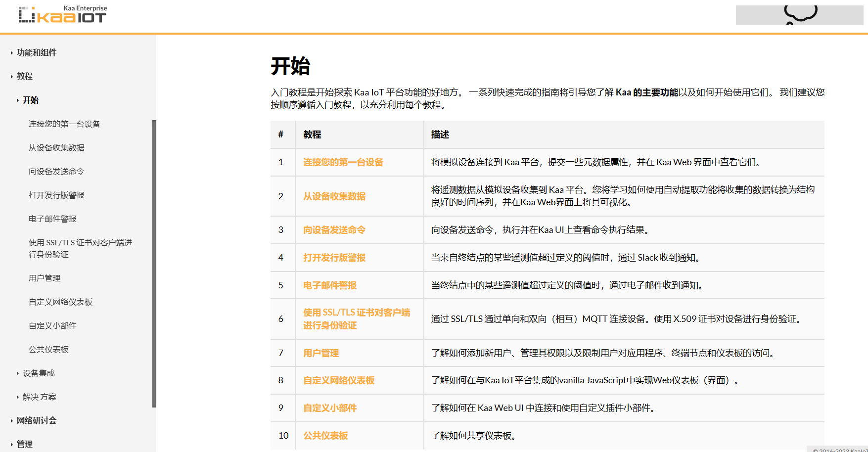Expand the 管理 sidebar section
868x452 pixels.
click(25, 444)
